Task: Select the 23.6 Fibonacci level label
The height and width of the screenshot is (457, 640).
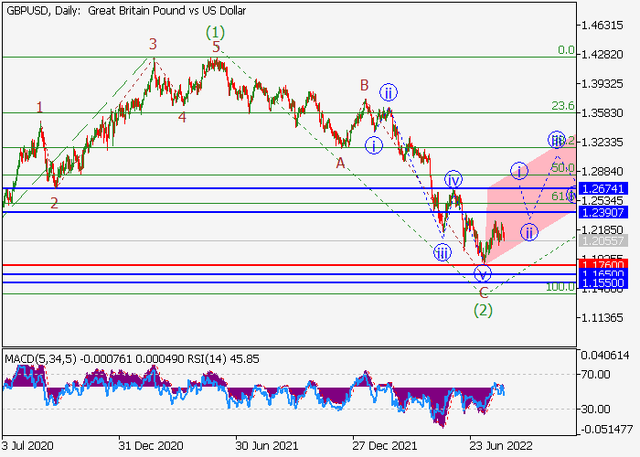Action: [x=561, y=106]
